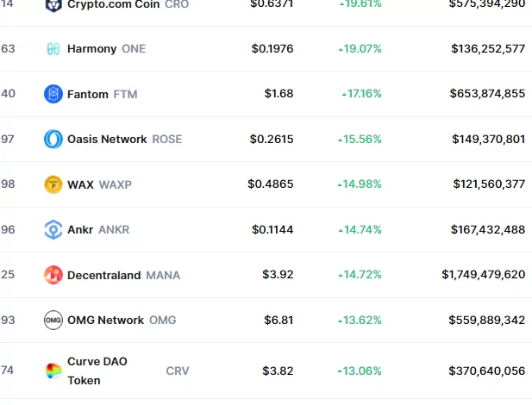Click Decentraland volume $1,749,479,620
Image resolution: width=532 pixels, height=405 pixels.
coord(483,275)
